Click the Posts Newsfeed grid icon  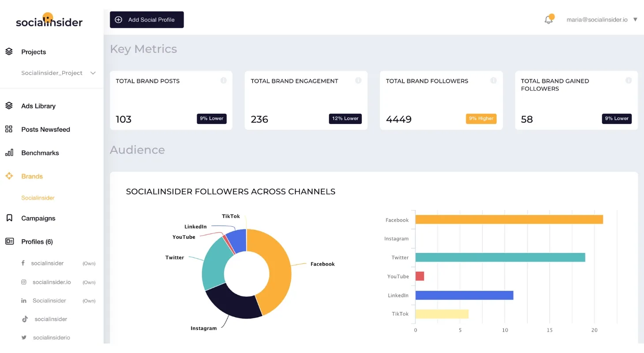9,129
